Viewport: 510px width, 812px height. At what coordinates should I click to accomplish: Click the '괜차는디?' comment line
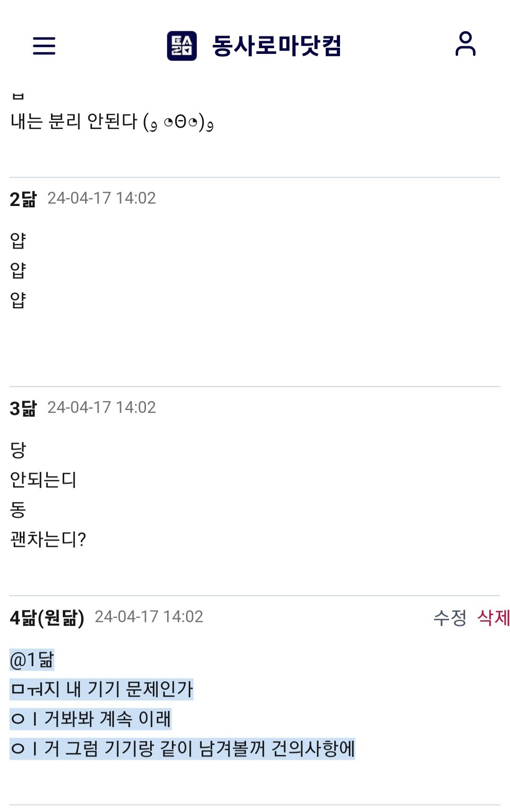pos(48,539)
